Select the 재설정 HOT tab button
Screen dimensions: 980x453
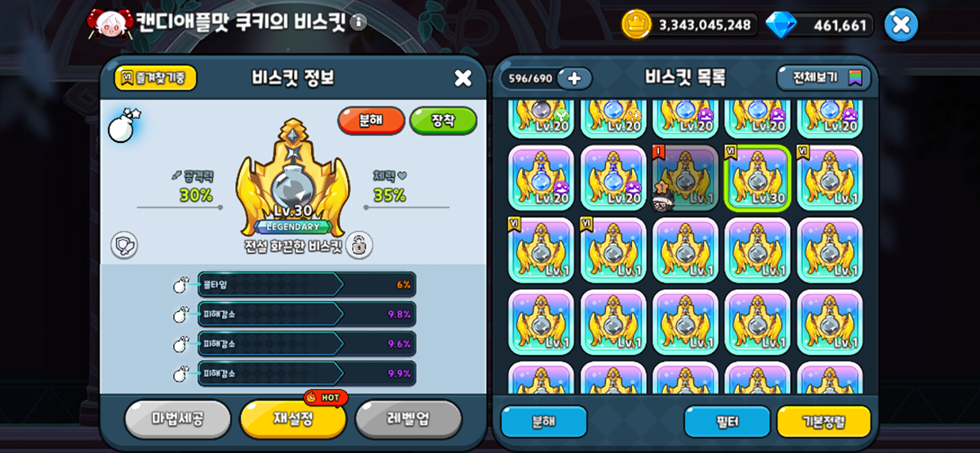(293, 419)
